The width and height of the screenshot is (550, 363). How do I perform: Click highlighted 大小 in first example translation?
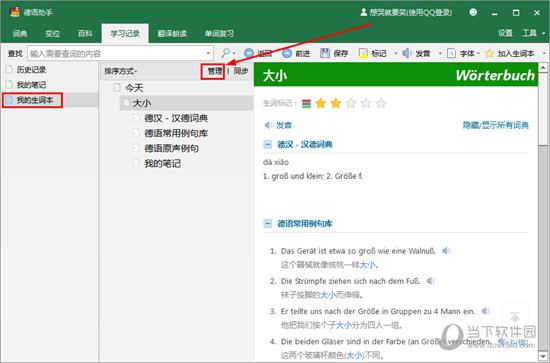coord(367,265)
